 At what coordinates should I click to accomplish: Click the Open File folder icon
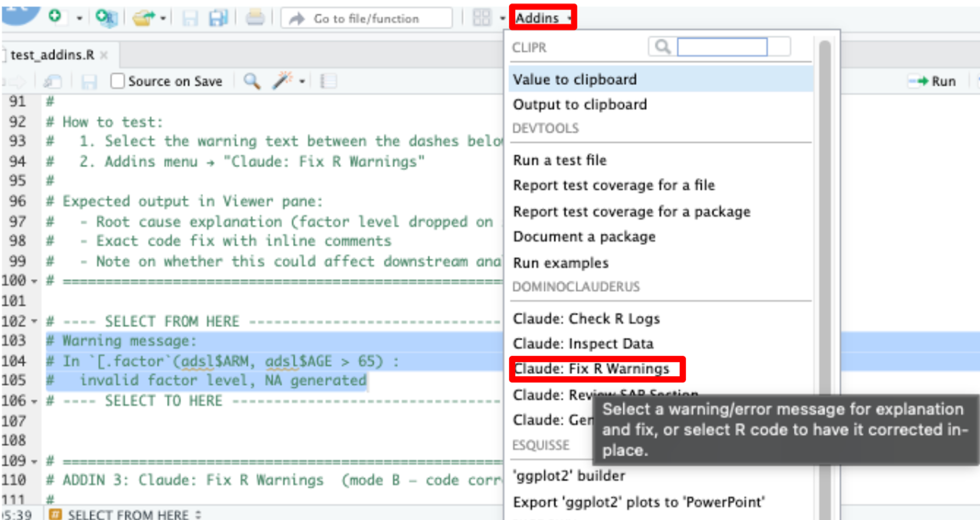143,18
